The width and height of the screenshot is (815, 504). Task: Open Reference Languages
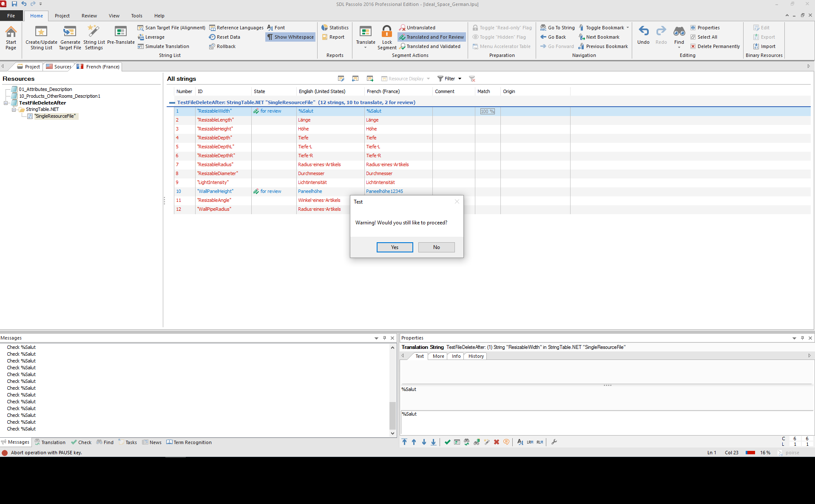tap(236, 28)
